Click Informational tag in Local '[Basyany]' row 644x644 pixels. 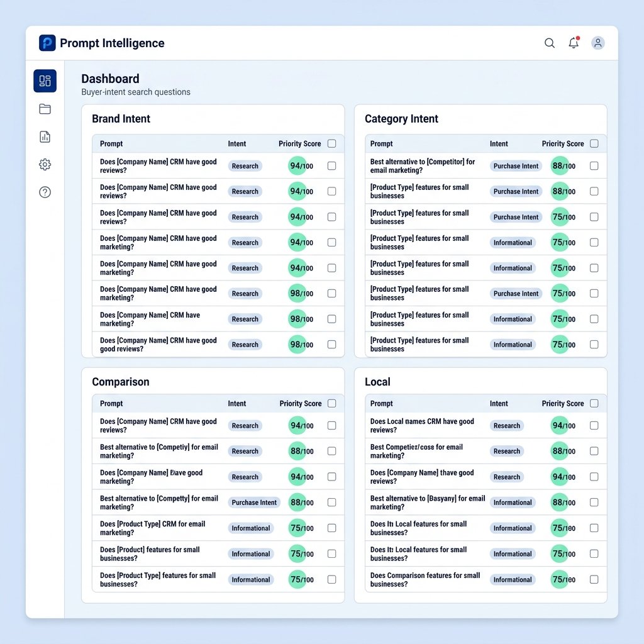point(513,502)
